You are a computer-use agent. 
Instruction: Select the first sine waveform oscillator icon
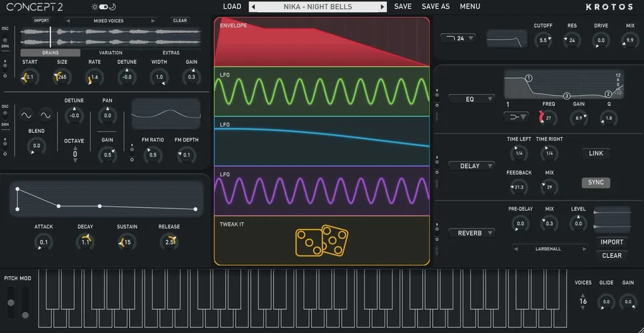tap(27, 115)
